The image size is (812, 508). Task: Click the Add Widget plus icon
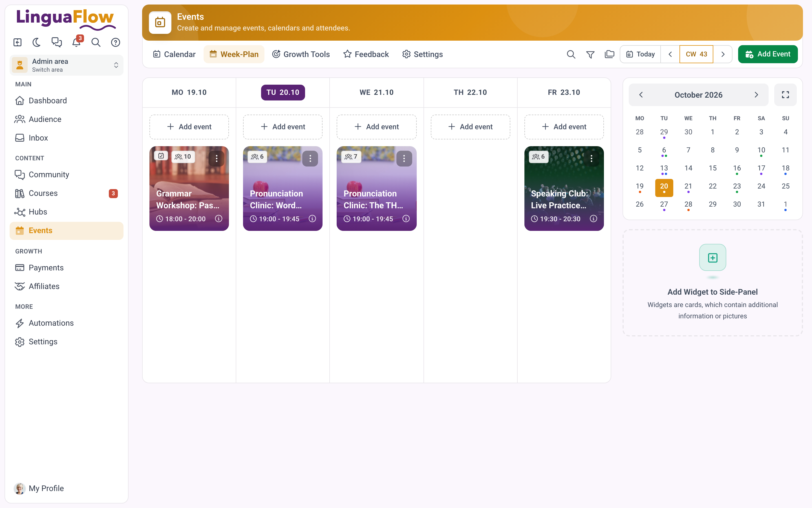(713, 258)
